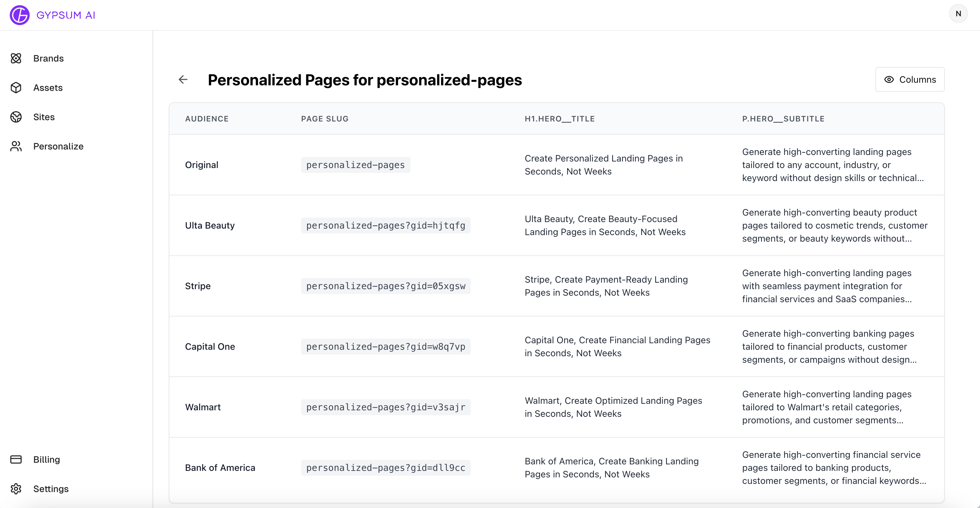Viewport: 980px width, 508px height.
Task: Click the personalized-pages original slug
Action: point(356,165)
